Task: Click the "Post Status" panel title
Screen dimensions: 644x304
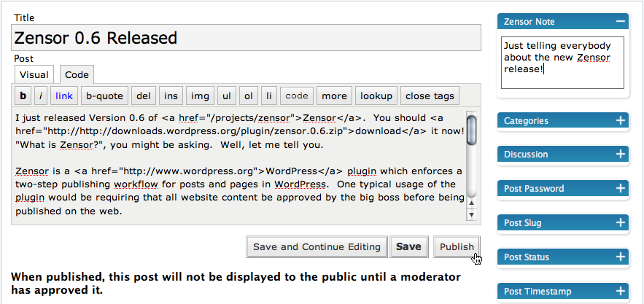Action: (527, 257)
